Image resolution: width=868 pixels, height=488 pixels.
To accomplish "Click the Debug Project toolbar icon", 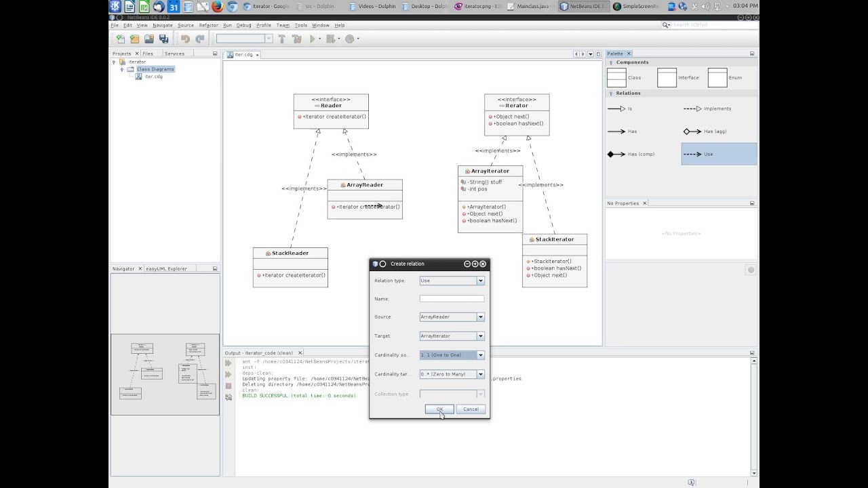I will pyautogui.click(x=330, y=39).
